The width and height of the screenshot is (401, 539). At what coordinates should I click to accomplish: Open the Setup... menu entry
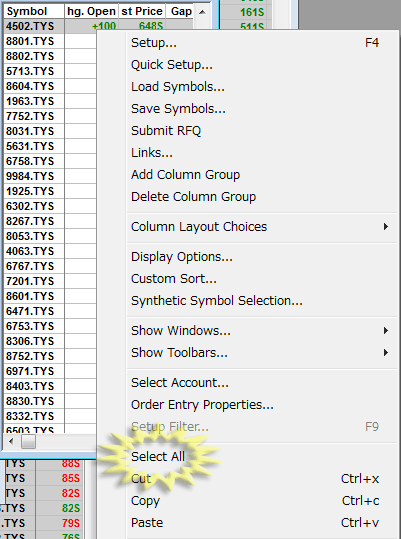[154, 43]
